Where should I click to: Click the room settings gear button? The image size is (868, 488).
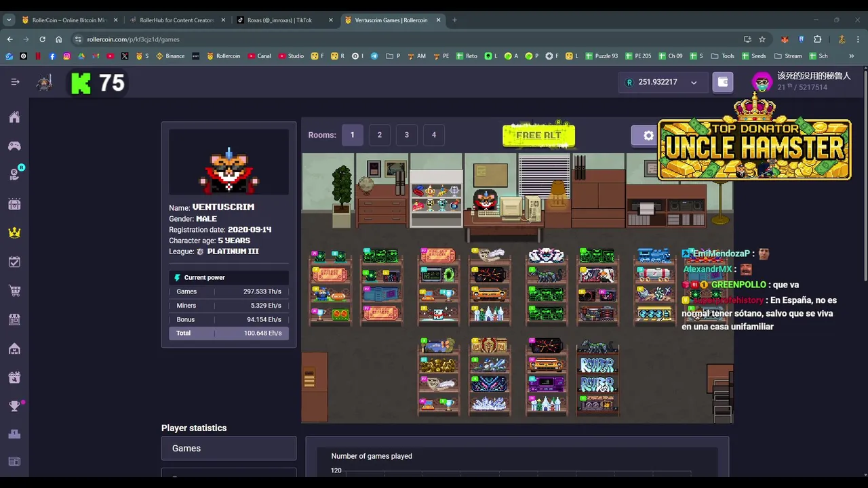[648, 135]
